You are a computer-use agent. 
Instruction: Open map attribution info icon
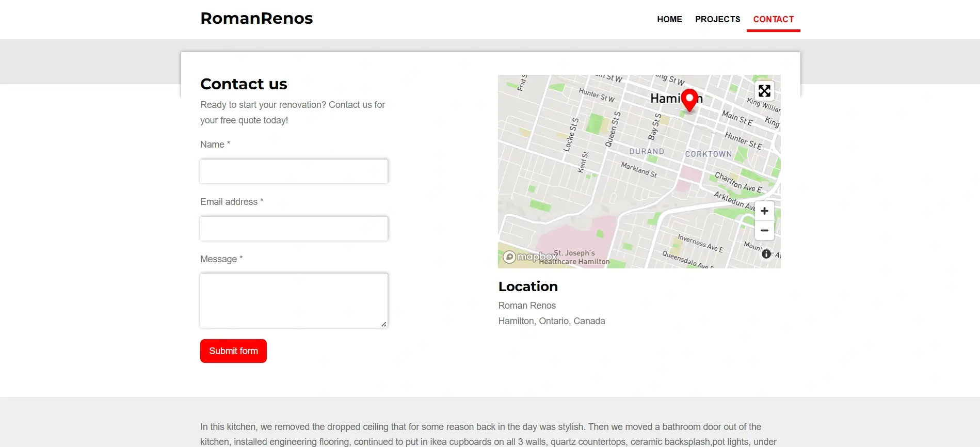766,254
